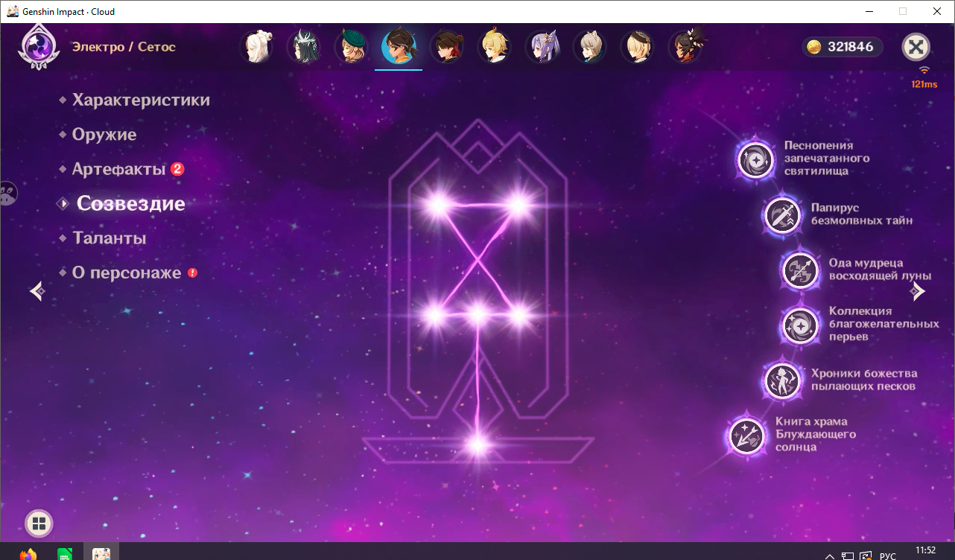Screen dimensions: 955x560
Task: Go to the previous character with left arrow
Action: [x=37, y=291]
